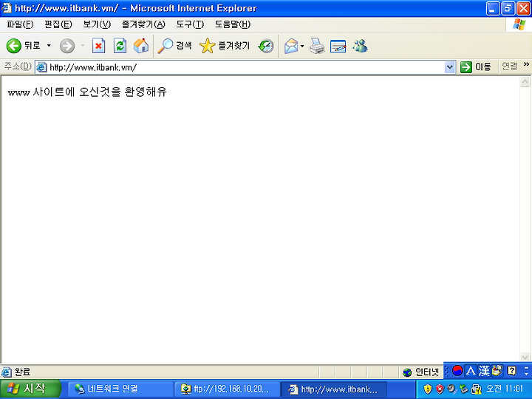
Task: Click the IE title bar icon
Action: [7, 8]
